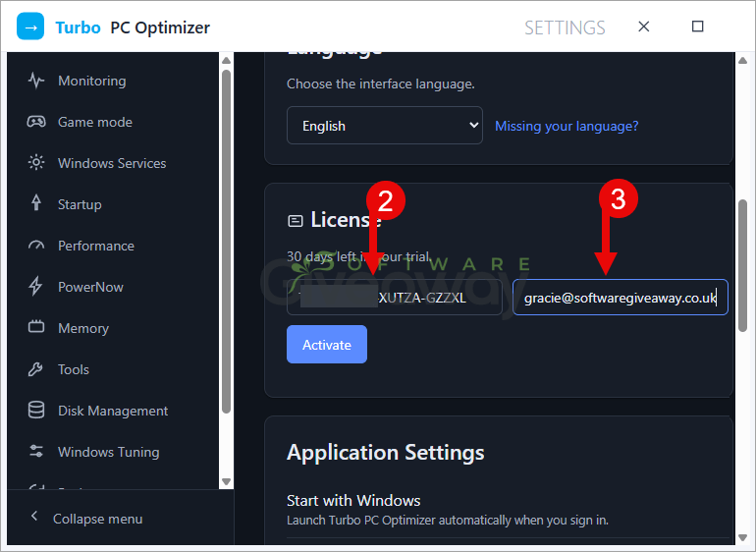The width and height of the screenshot is (756, 552).
Task: Click the License card icon
Action: tap(296, 221)
